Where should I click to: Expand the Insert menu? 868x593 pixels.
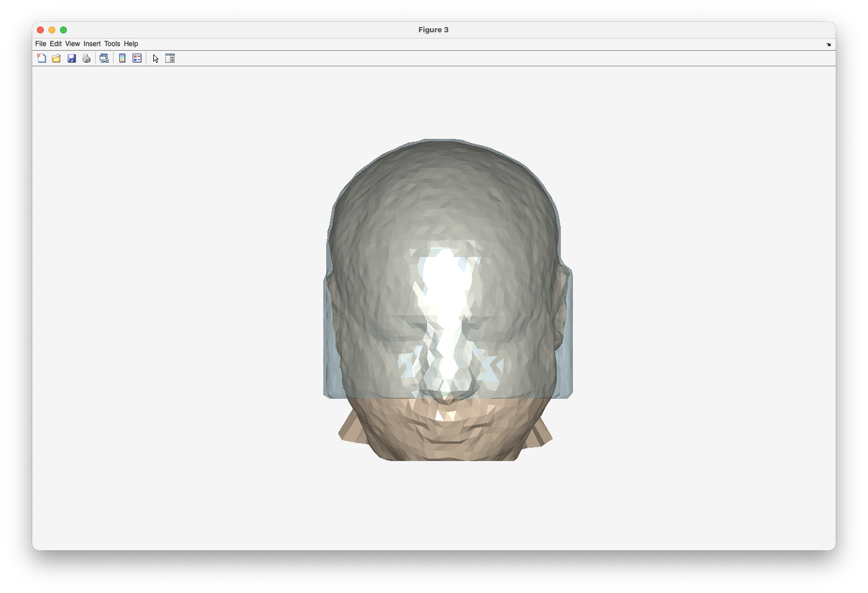[x=92, y=44]
